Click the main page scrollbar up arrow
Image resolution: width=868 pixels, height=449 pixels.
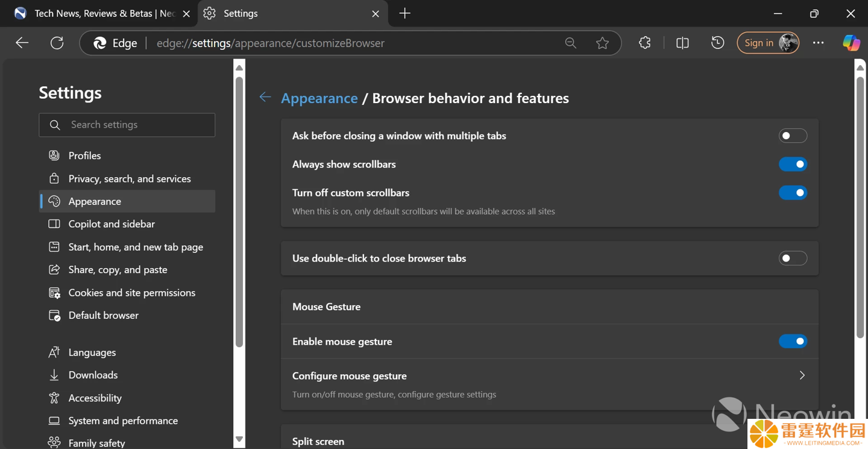coord(860,68)
